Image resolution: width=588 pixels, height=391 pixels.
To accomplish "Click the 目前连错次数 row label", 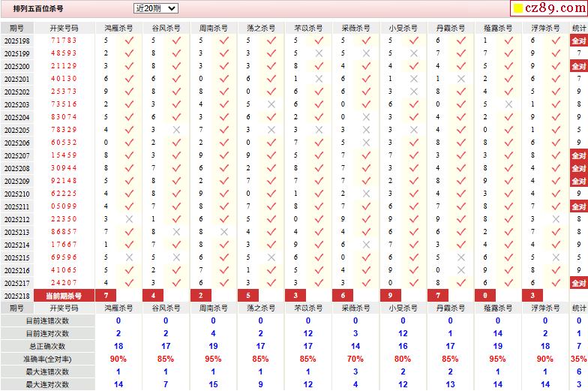I will click(48, 321).
